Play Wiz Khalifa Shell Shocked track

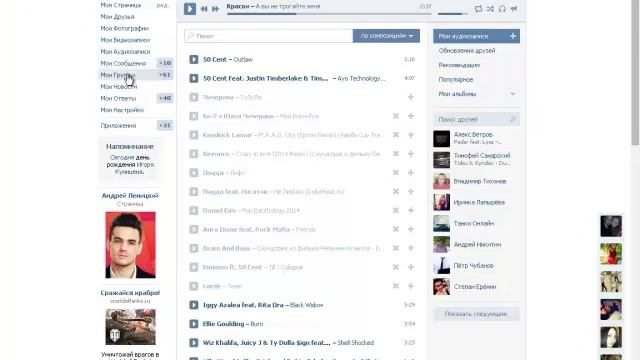pos(194,342)
